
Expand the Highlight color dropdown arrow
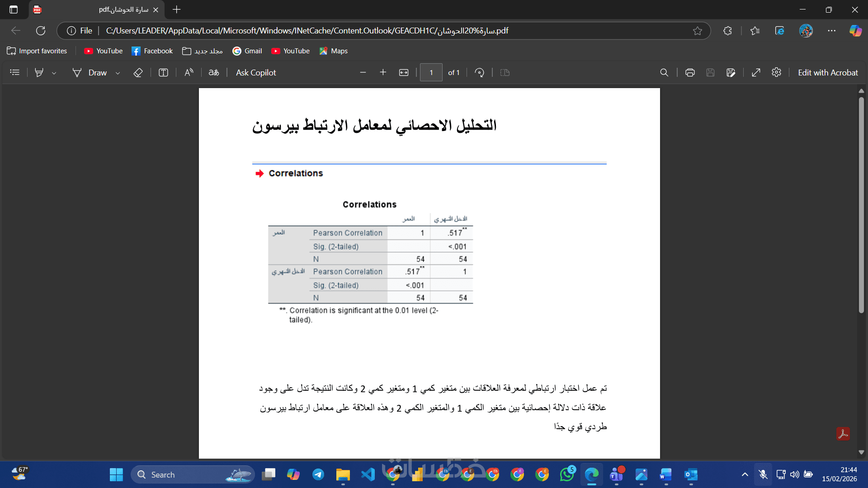click(x=54, y=73)
